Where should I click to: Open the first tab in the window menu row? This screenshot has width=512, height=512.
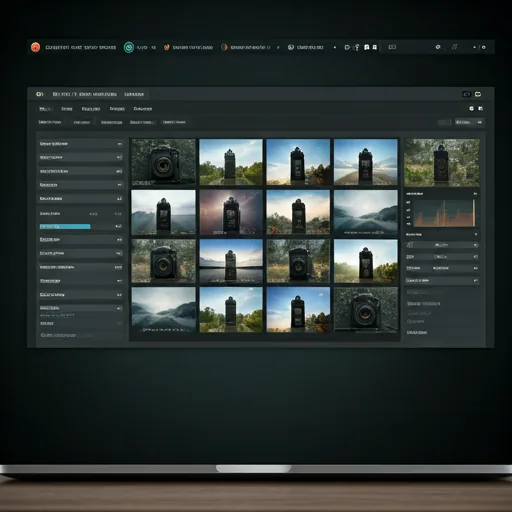tap(45, 109)
